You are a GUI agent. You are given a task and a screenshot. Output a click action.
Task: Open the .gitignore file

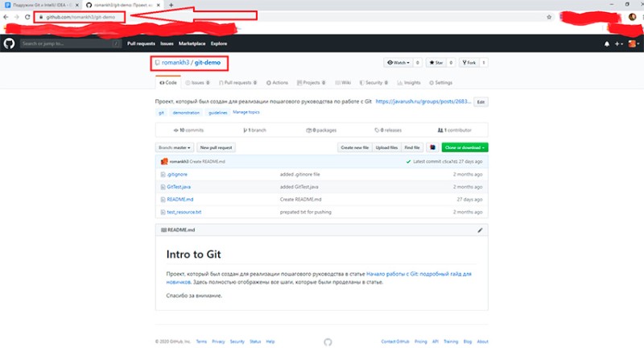pos(177,174)
